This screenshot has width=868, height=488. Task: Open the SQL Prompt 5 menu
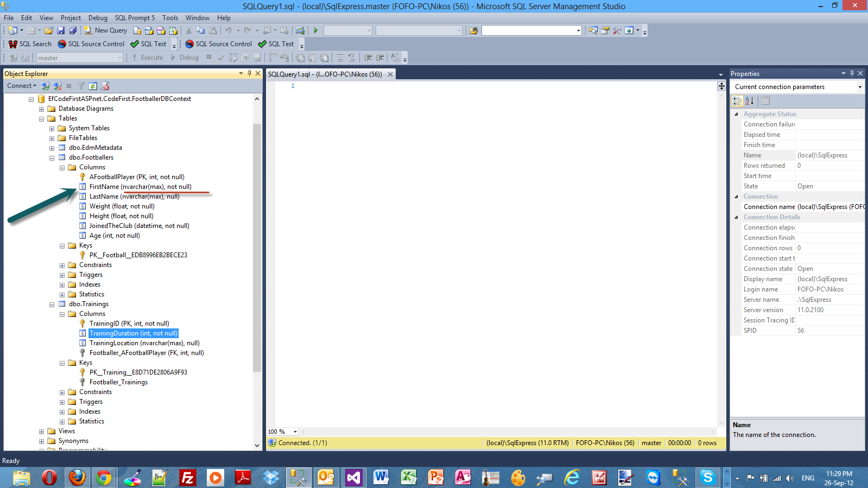coord(135,18)
